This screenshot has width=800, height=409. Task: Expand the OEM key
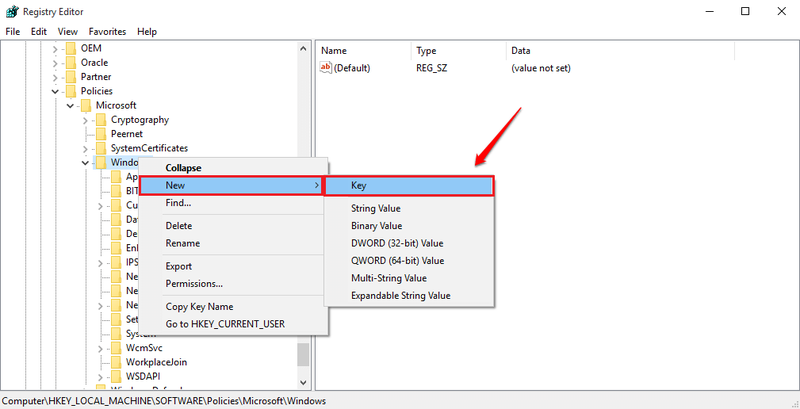[x=55, y=48]
